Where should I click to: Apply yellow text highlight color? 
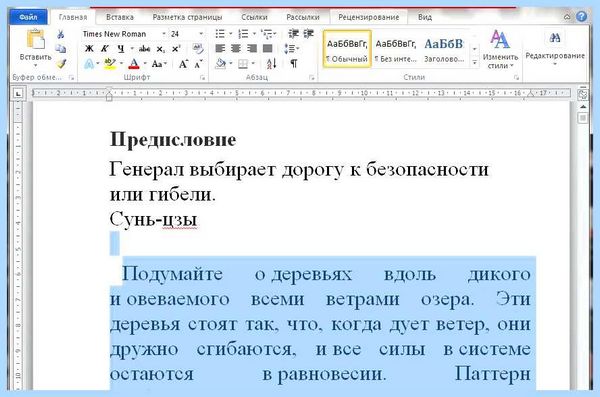coord(111,64)
